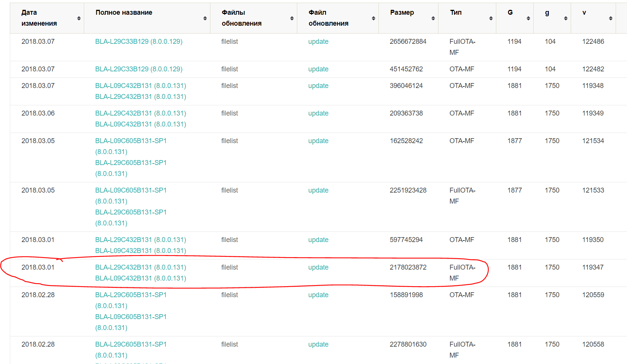Sort by Размер column arrows
This screenshot has width=627, height=364.
click(x=433, y=19)
